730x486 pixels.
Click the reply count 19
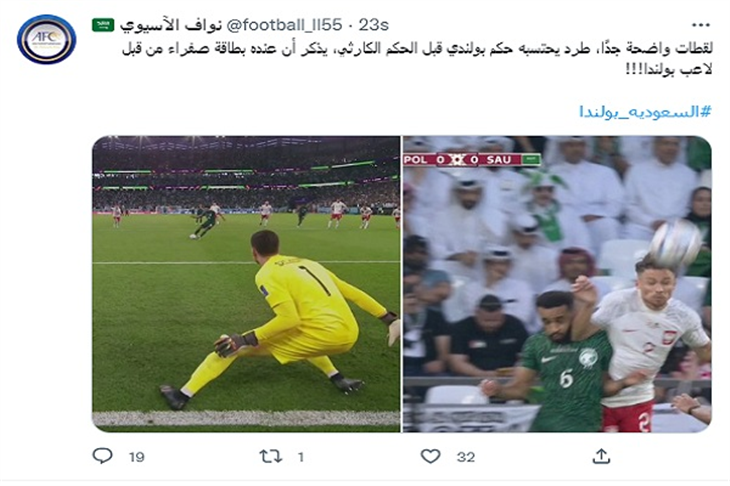136,457
